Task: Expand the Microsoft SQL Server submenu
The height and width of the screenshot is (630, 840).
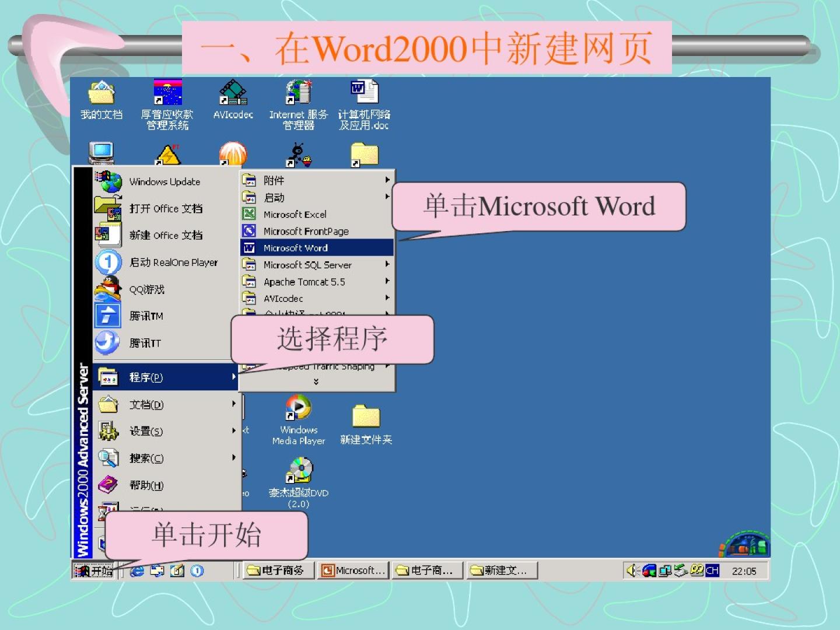Action: point(307,265)
